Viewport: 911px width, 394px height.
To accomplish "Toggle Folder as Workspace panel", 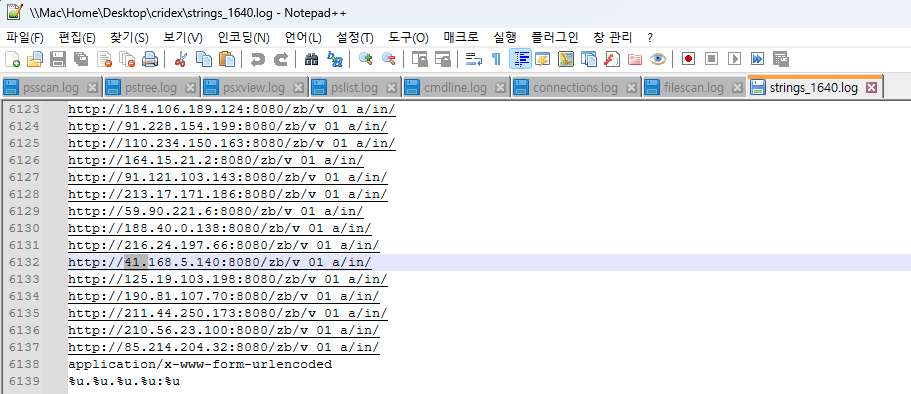I will [634, 59].
